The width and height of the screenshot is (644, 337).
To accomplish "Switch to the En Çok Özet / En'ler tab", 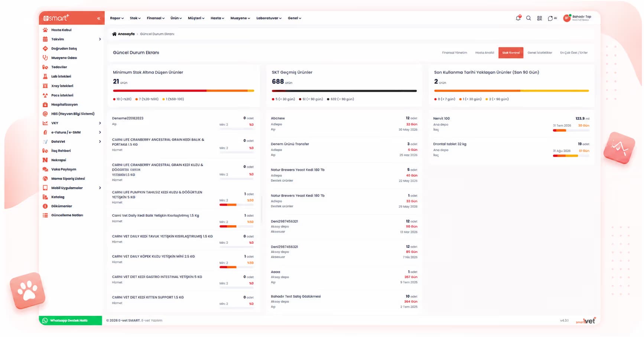I will pos(574,53).
